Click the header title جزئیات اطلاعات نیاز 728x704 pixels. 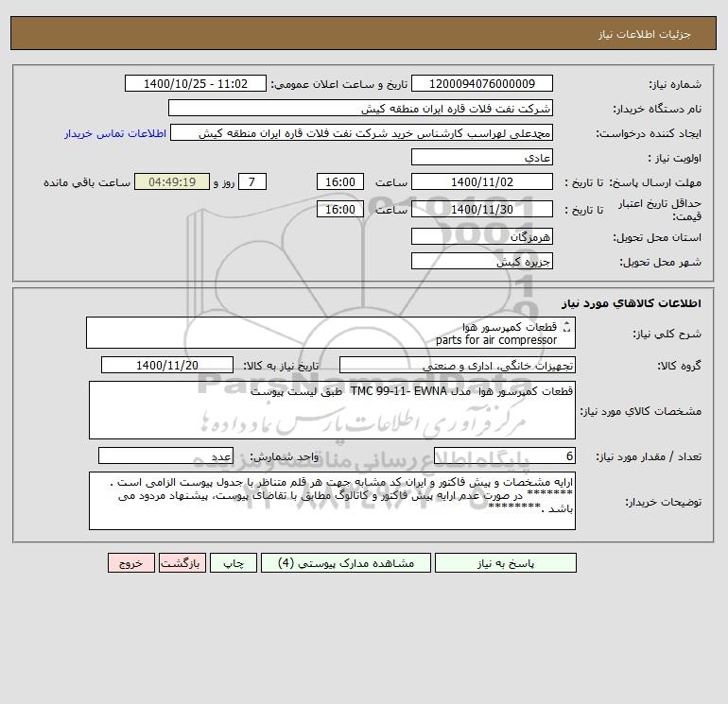pos(645,35)
